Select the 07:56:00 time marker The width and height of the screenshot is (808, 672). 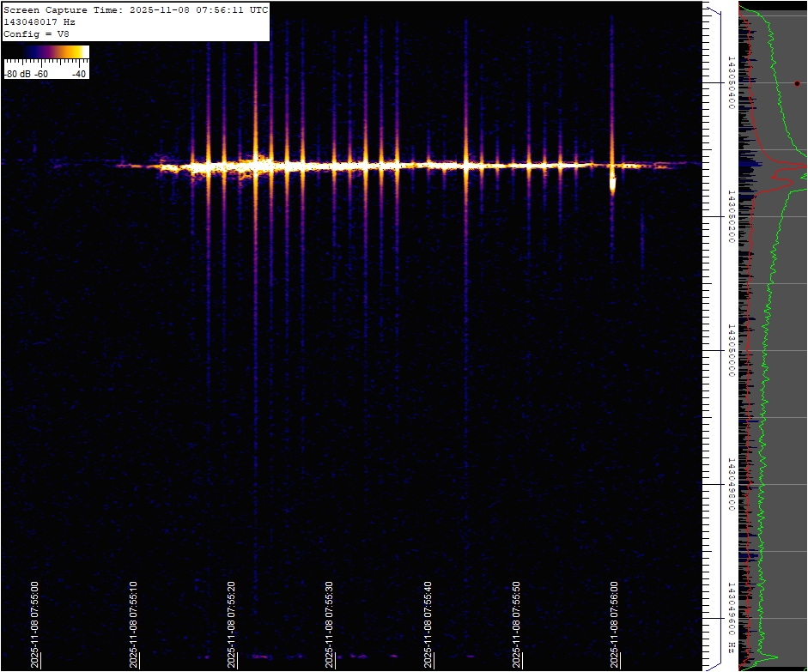tap(614, 623)
